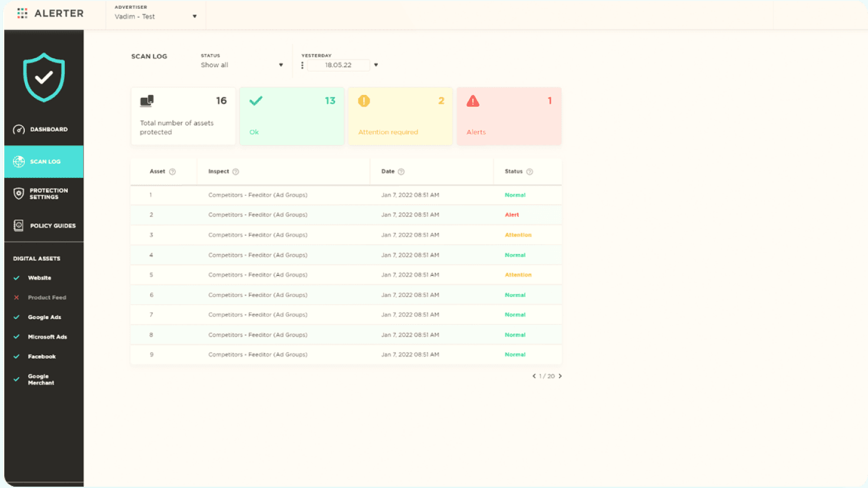This screenshot has height=488, width=868.
Task: Select Google Merchant digital asset
Action: click(x=41, y=380)
